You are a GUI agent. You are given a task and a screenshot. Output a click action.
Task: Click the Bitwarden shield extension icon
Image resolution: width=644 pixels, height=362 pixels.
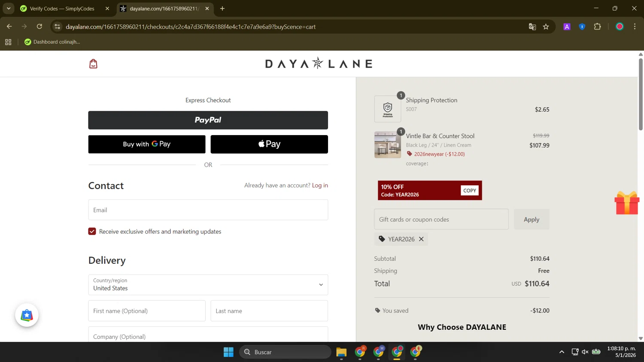point(582,27)
